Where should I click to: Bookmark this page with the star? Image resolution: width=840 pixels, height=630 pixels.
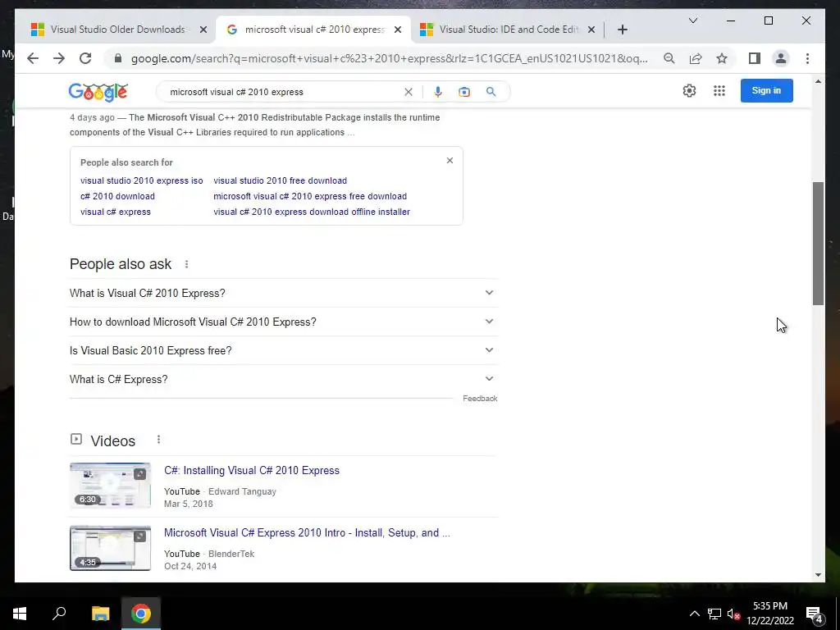tap(722, 58)
